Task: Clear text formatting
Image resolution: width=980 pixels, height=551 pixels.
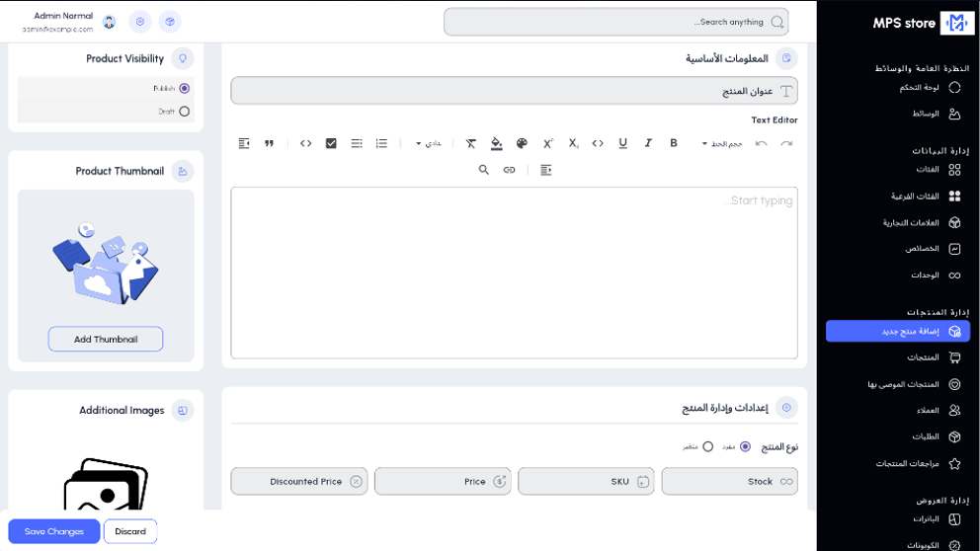Action: coord(470,143)
